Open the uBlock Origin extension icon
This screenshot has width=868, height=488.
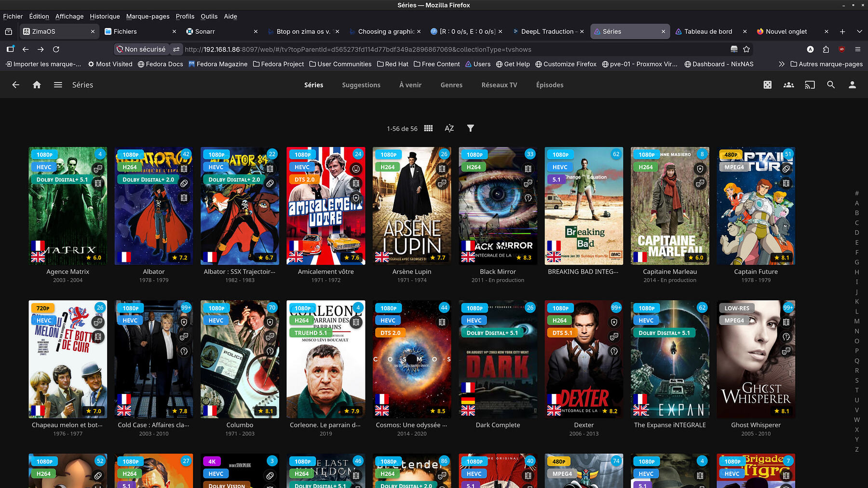click(x=841, y=49)
